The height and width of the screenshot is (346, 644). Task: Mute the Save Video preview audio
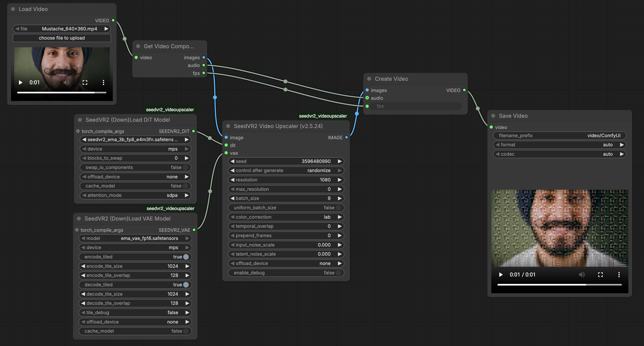click(x=581, y=275)
